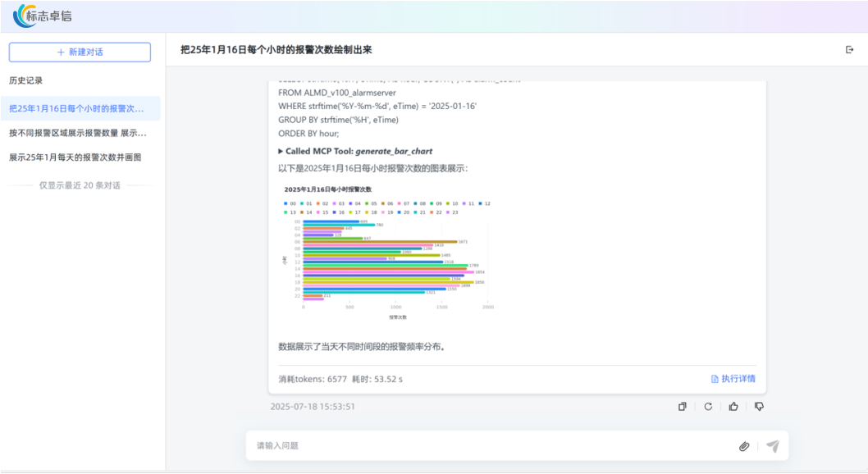Select the text 历史记录 heading
This screenshot has width=868, height=474.
pos(25,80)
